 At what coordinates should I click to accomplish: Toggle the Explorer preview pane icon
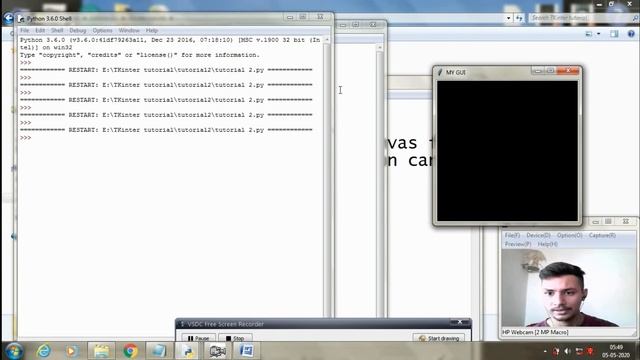click(614, 34)
